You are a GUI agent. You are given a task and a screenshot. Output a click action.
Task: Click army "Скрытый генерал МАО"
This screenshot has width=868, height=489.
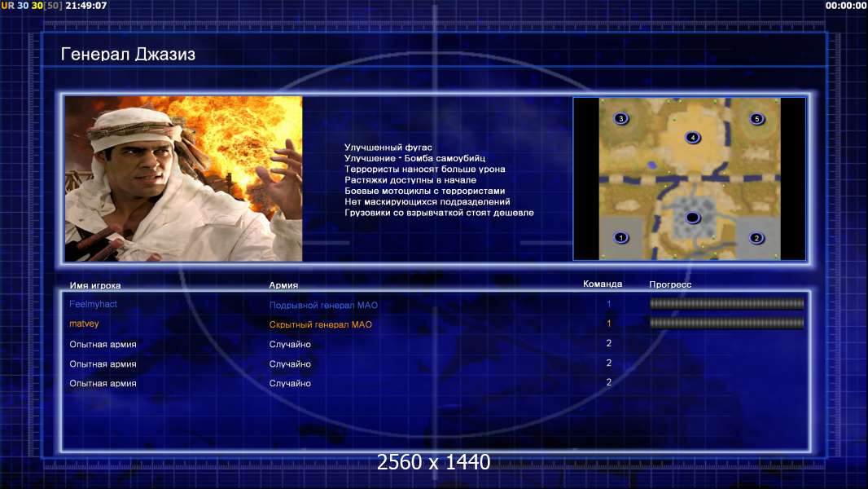(321, 324)
